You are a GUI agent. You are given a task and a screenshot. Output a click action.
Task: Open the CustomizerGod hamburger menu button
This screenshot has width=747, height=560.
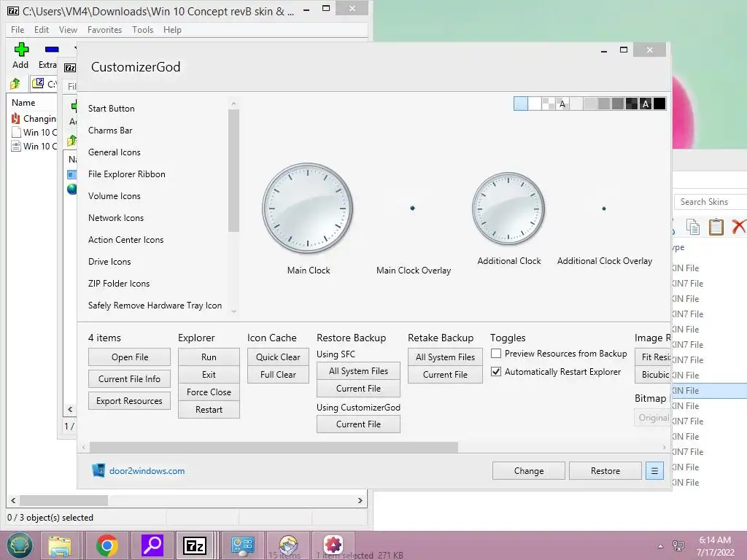tap(654, 471)
